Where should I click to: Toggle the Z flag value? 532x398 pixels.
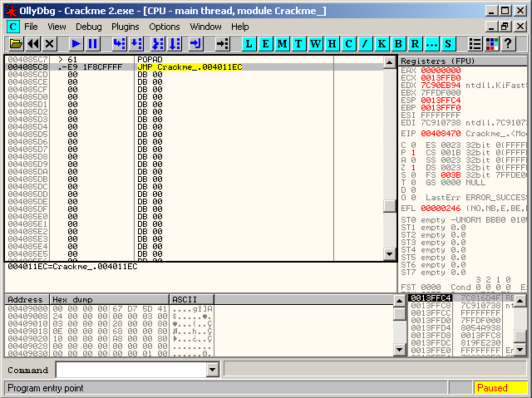tap(413, 168)
